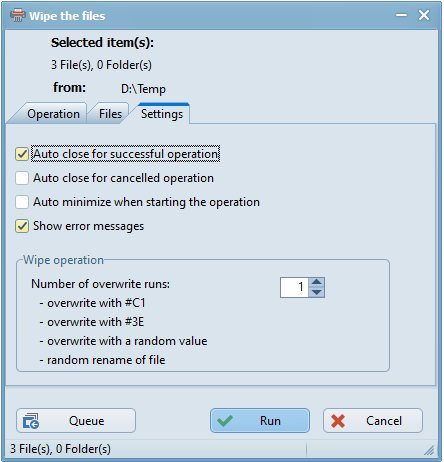Image resolution: width=444 pixels, height=462 pixels.
Task: Enable Auto close for cancelled operation
Action: point(22,178)
